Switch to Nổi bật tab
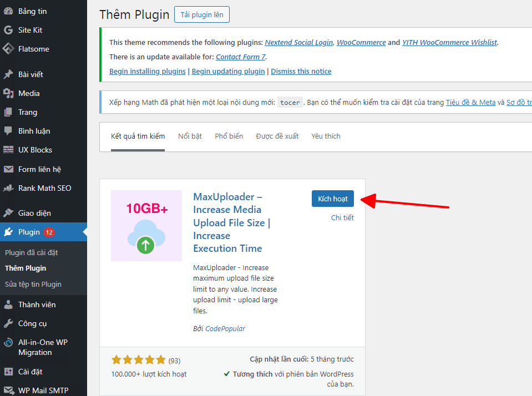Viewport: 532px width, 396px height. pos(190,136)
